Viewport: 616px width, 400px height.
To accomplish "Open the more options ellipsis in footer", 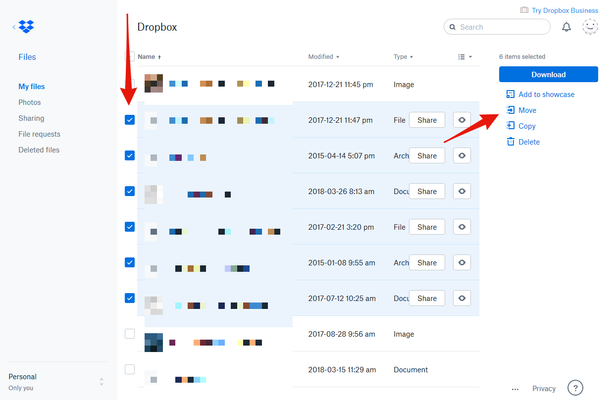I will (x=515, y=388).
